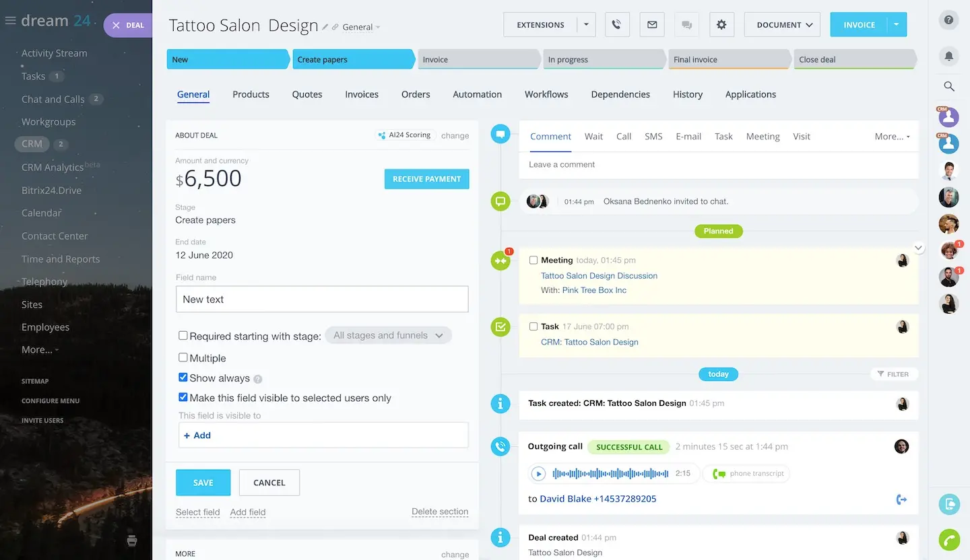This screenshot has width=970, height=560.
Task: Click the AI24 Scoring badge
Action: click(406, 135)
